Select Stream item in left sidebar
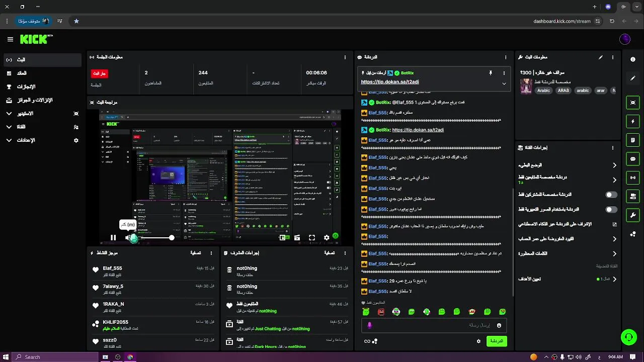The image size is (644, 362). tap(42, 60)
